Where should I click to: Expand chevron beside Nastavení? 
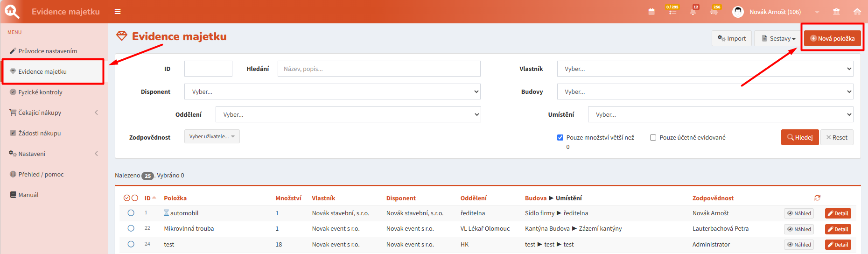click(97, 154)
